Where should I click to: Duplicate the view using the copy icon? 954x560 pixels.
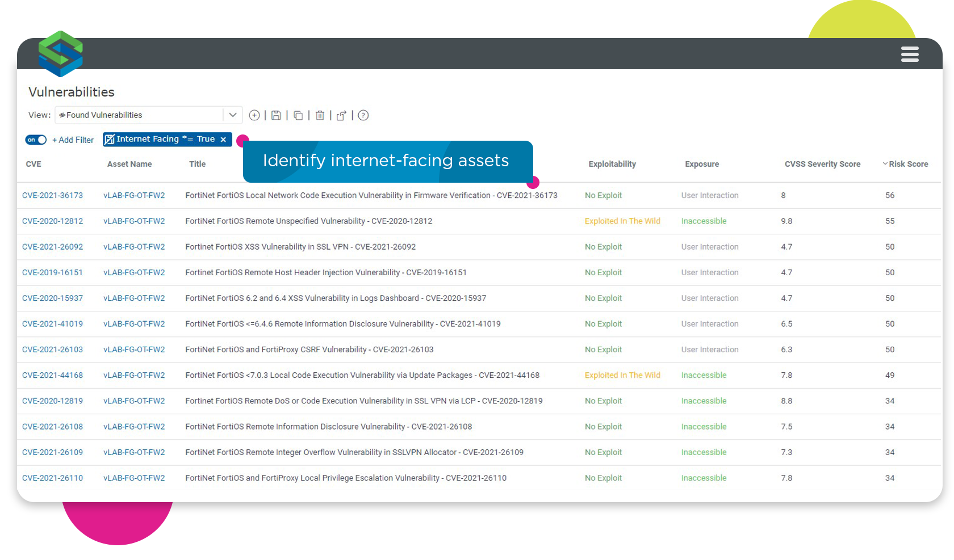(x=298, y=115)
